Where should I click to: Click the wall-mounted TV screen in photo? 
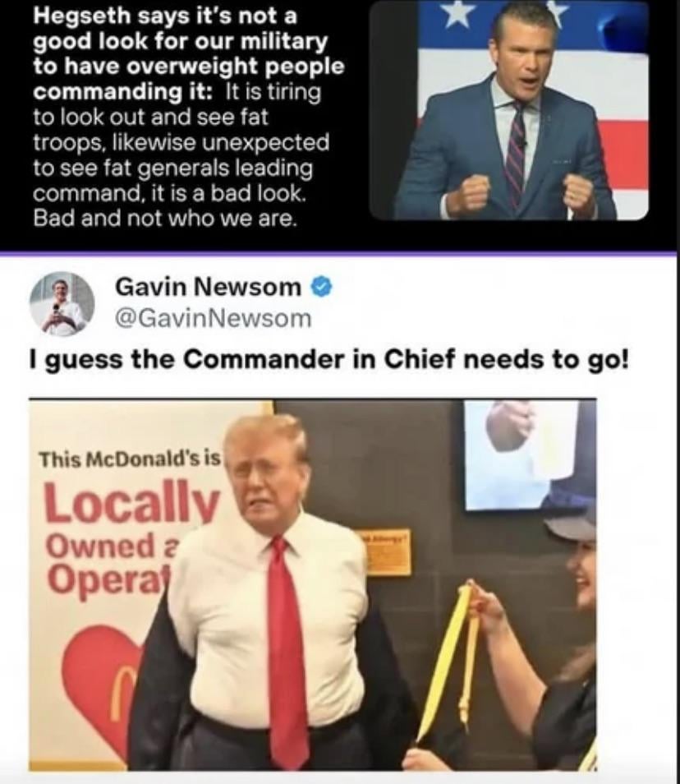(x=522, y=454)
